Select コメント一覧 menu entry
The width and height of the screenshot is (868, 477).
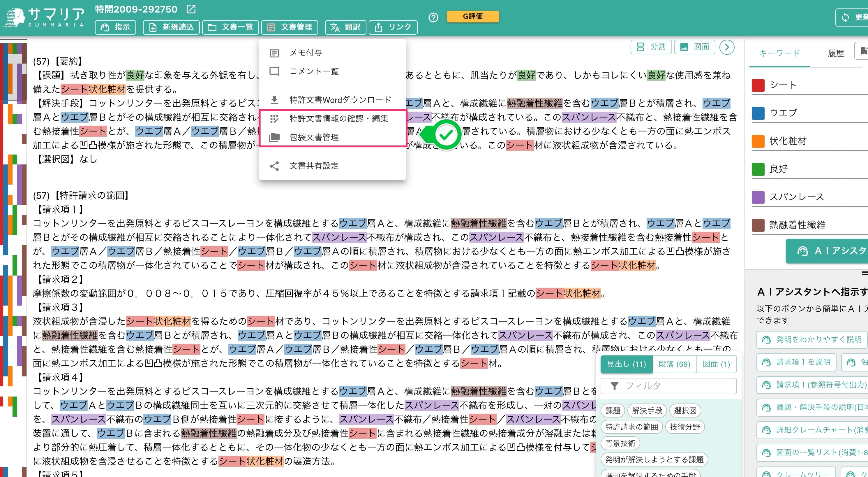332,71
